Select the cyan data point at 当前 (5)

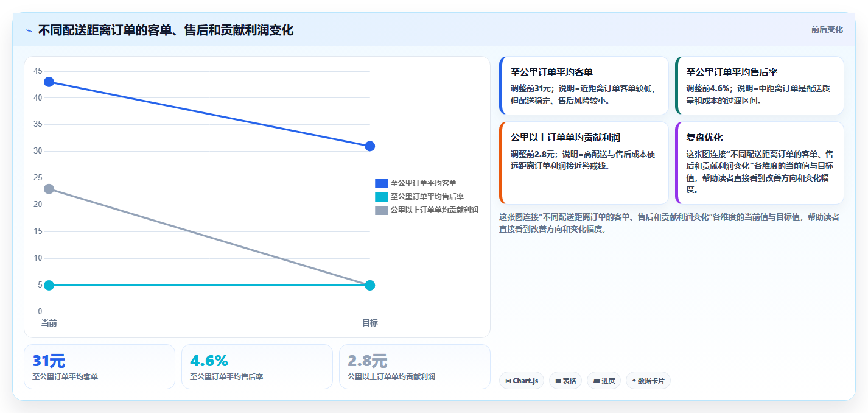[x=49, y=285]
